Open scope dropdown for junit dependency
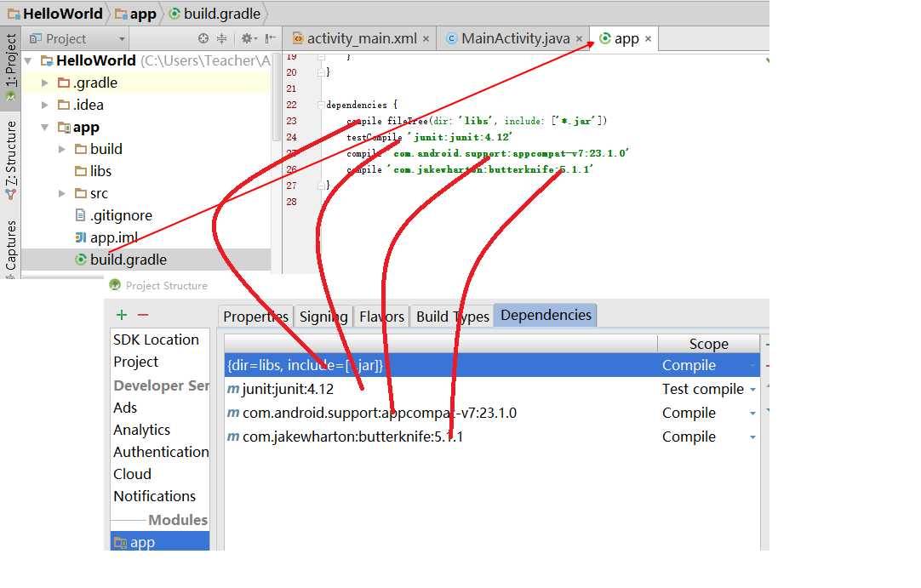The height and width of the screenshot is (588, 921). tap(752, 390)
